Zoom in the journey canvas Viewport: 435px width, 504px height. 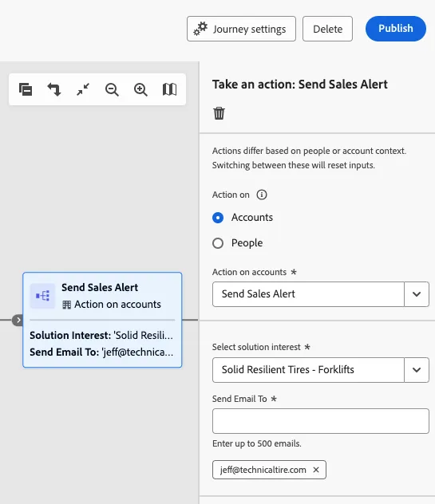(140, 89)
